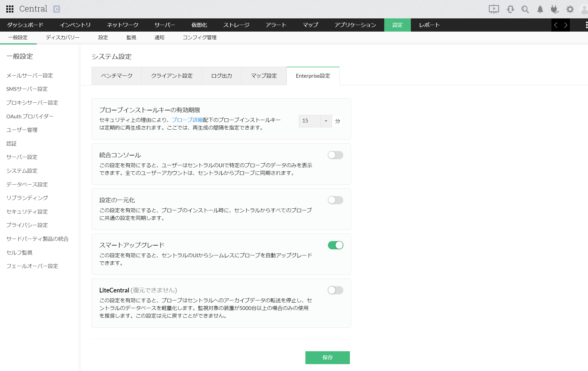Disable the スマートアップグレード toggle
The width and height of the screenshot is (588, 371).
pyautogui.click(x=335, y=245)
